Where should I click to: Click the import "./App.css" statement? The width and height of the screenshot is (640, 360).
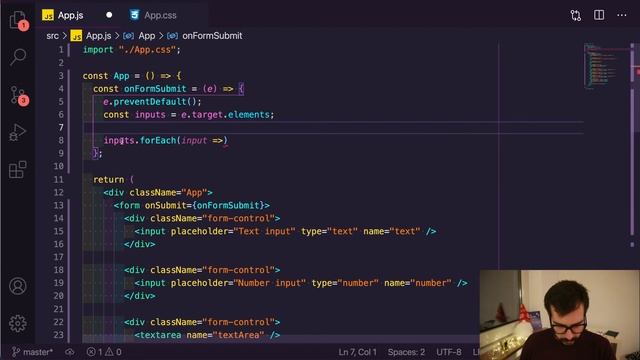click(x=131, y=50)
